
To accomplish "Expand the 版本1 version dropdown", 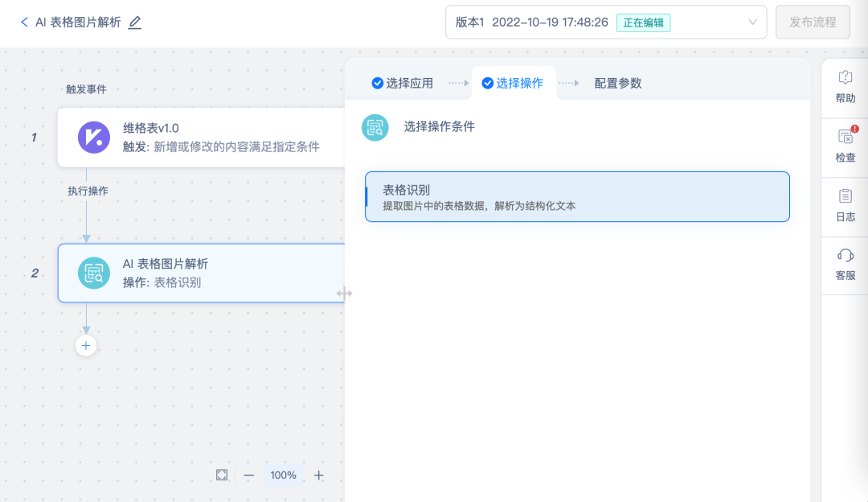I will 752,23.
